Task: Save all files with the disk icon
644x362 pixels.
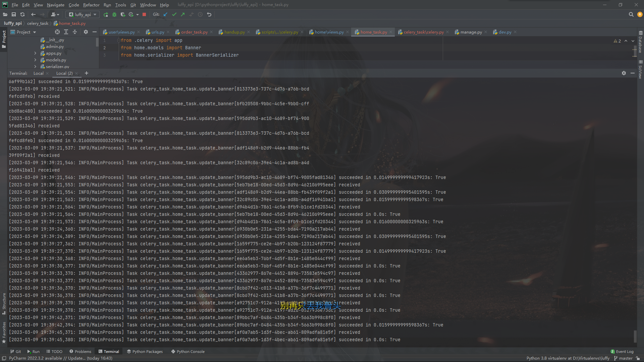Action: coord(14,14)
